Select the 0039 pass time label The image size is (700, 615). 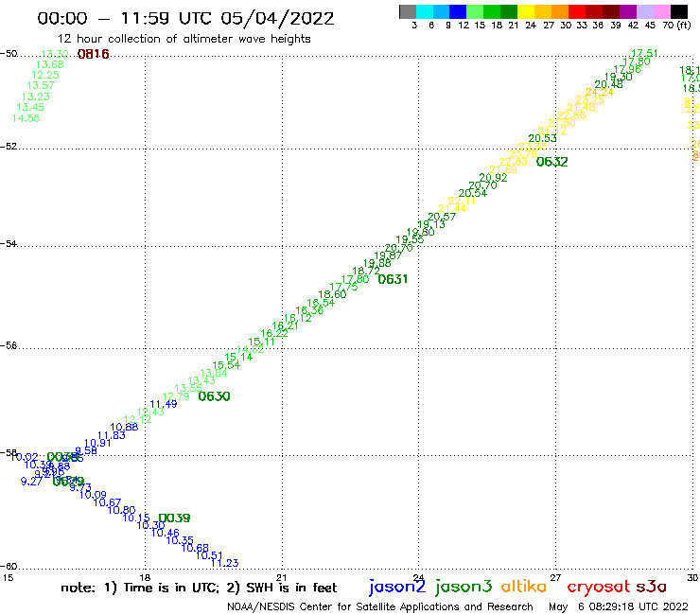point(174,518)
